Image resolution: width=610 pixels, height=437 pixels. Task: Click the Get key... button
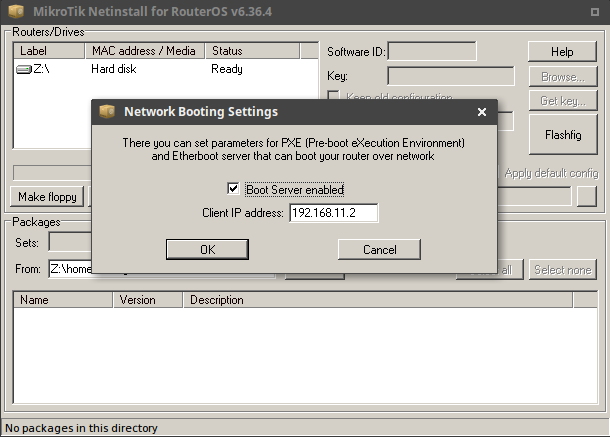(563, 101)
